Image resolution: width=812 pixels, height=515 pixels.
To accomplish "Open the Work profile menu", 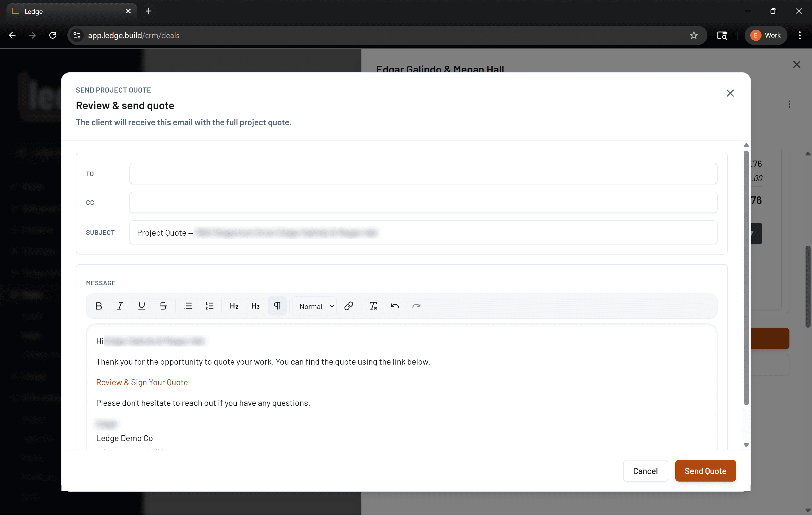I will (x=766, y=36).
